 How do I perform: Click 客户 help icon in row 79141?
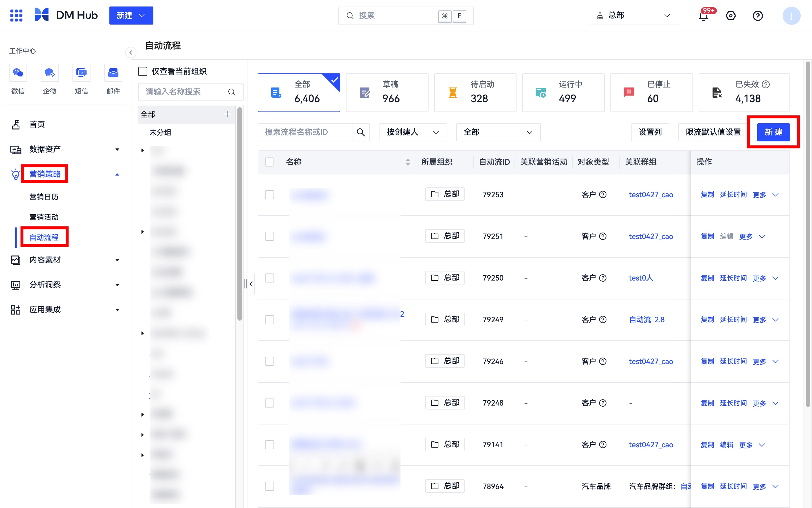click(x=603, y=444)
